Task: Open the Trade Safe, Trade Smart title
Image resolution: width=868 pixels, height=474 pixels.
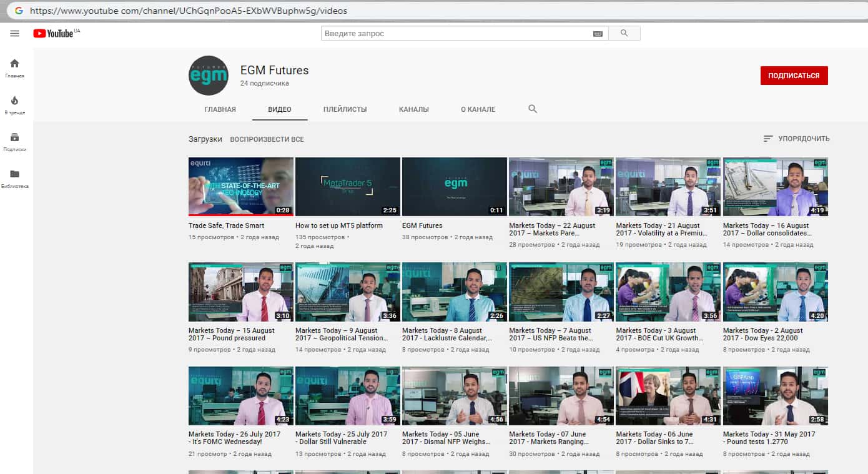Action: point(226,225)
